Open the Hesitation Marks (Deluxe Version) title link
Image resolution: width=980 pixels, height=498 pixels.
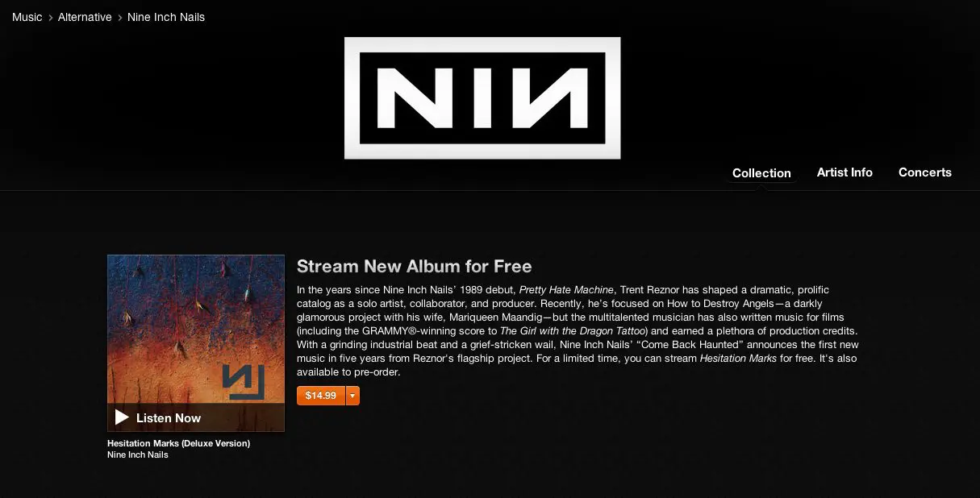tap(178, 443)
